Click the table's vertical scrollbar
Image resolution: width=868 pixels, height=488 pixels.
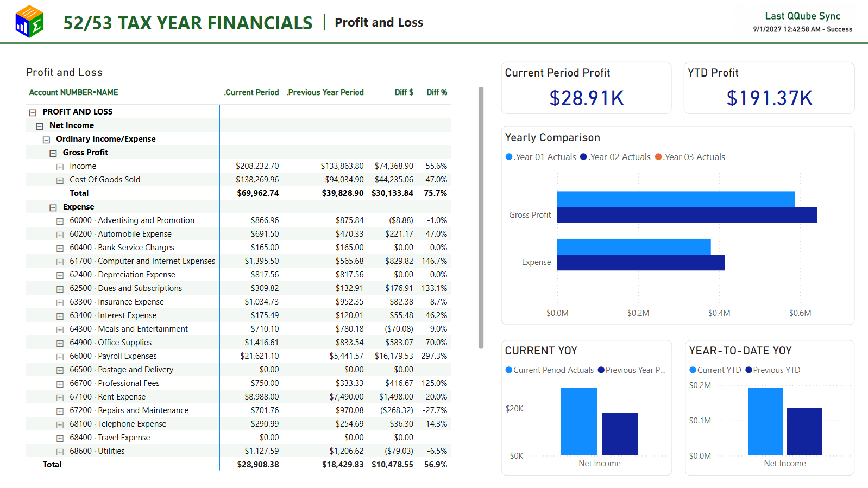[481, 217]
